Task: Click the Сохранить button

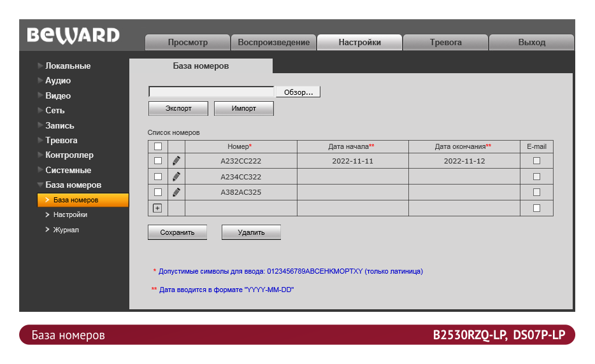Action: 177,232
